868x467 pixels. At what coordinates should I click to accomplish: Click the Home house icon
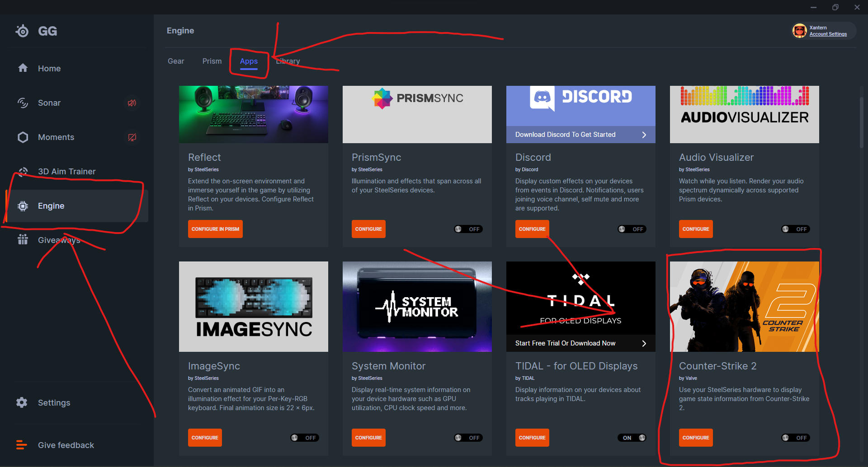[x=23, y=68]
